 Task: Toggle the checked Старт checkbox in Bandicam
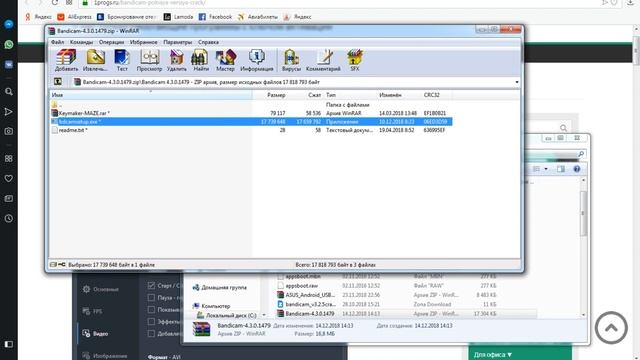(x=151, y=286)
